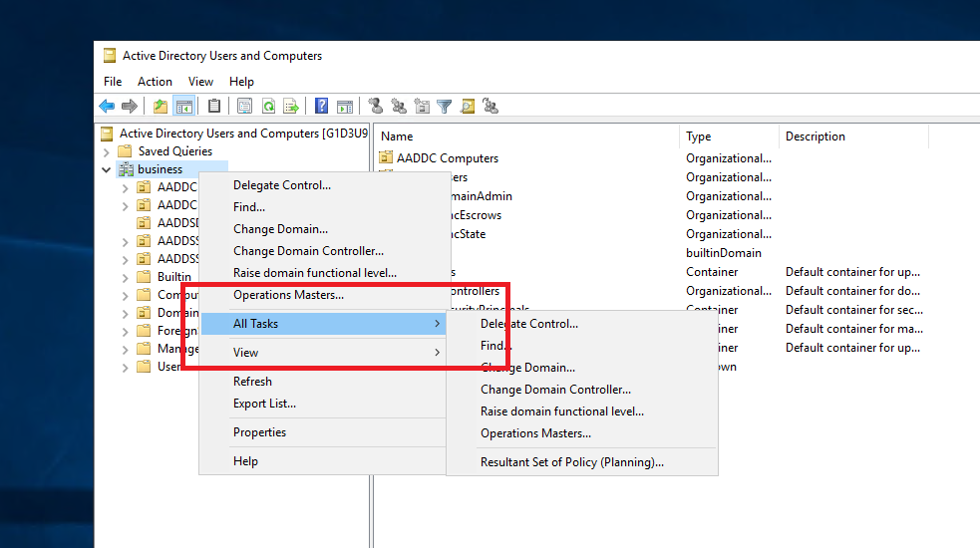Image resolution: width=980 pixels, height=548 pixels.
Task: Click the clipboard toolbar icon
Action: 214,107
